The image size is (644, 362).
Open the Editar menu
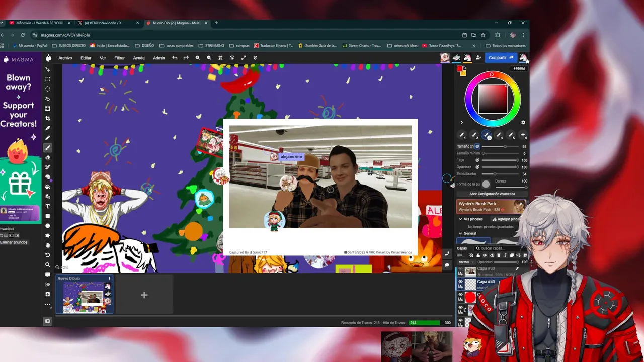(x=86, y=58)
